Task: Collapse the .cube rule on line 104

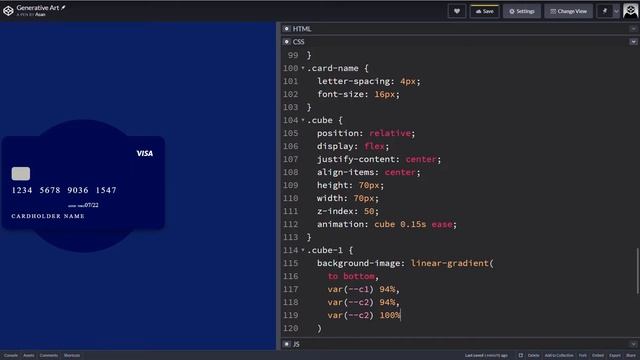Action: tap(303, 120)
